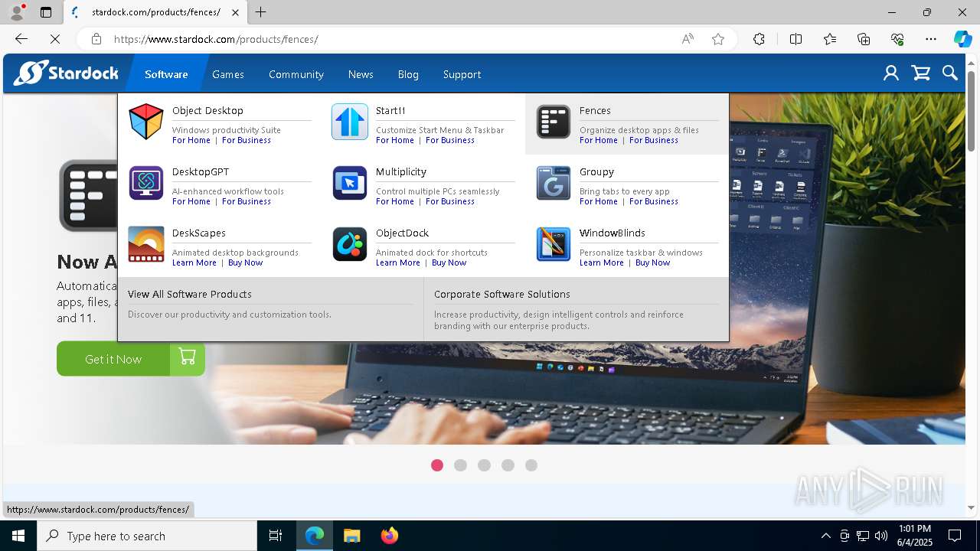Open the DesktopGPT product icon

pos(145,183)
